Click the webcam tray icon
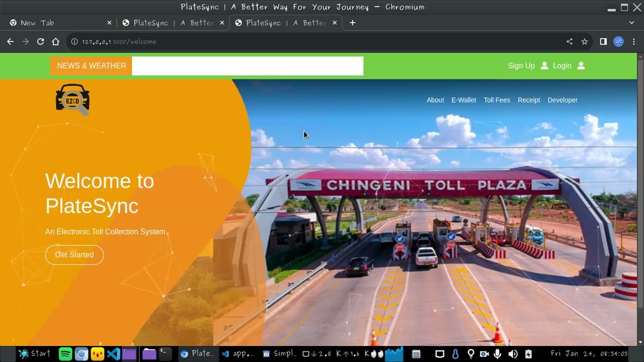This screenshot has height=362, width=644. click(x=484, y=354)
